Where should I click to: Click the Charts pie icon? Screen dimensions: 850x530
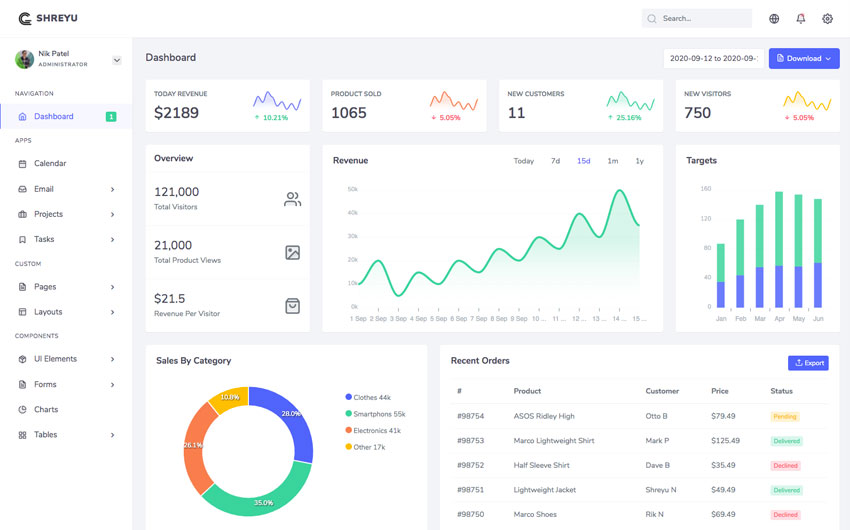coord(22,410)
